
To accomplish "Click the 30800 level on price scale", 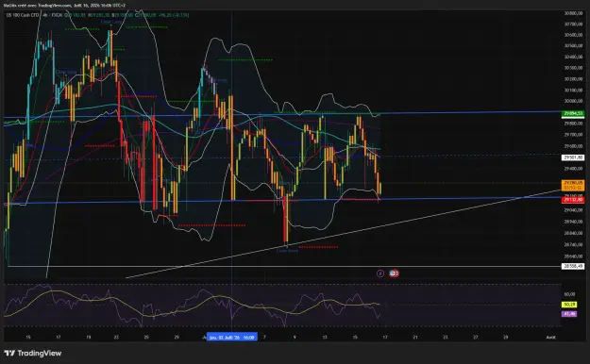I will click(x=573, y=13).
